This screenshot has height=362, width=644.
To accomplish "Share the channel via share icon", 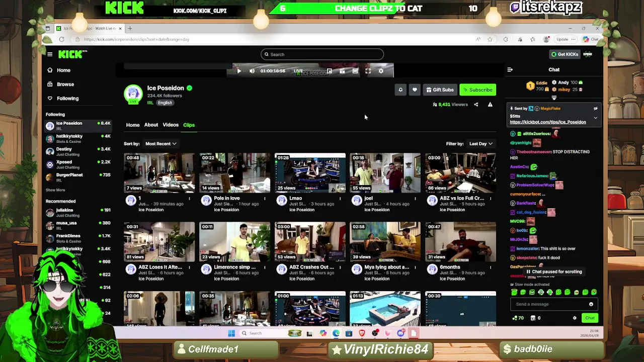I will pos(476,105).
